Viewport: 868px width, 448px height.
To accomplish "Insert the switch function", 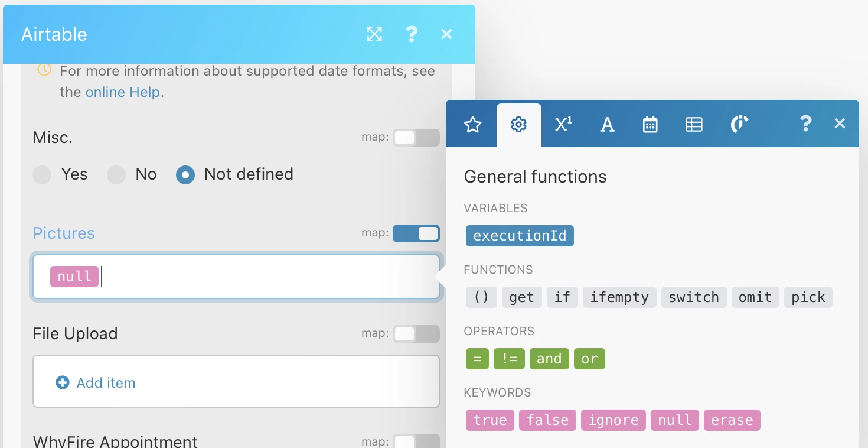I will pos(694,297).
